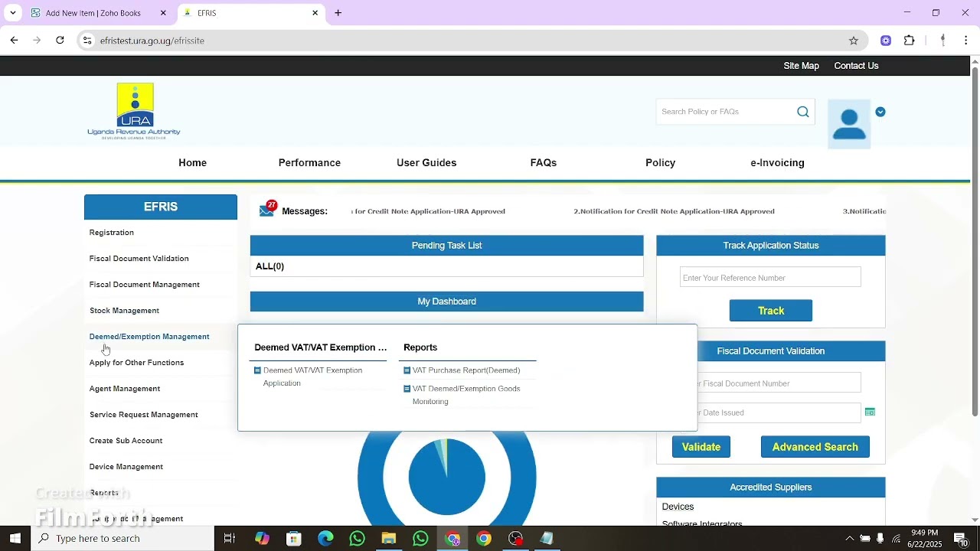Click the Validate button

(x=701, y=447)
